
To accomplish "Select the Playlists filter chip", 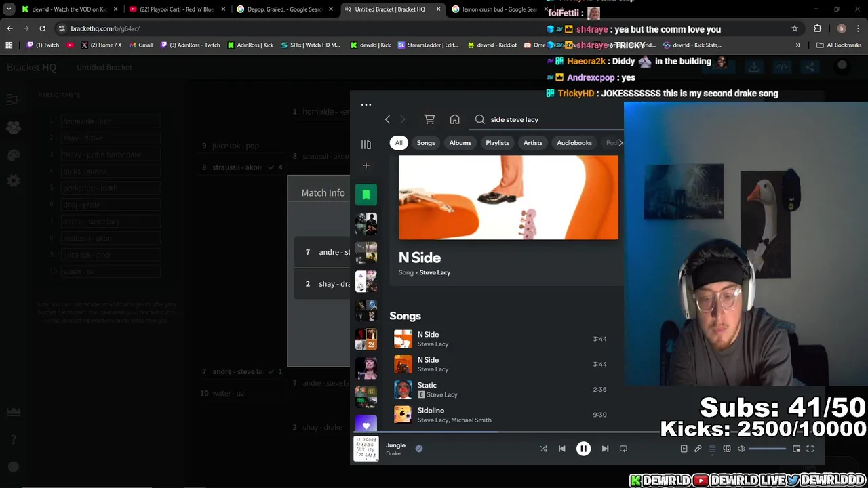I will click(x=497, y=143).
